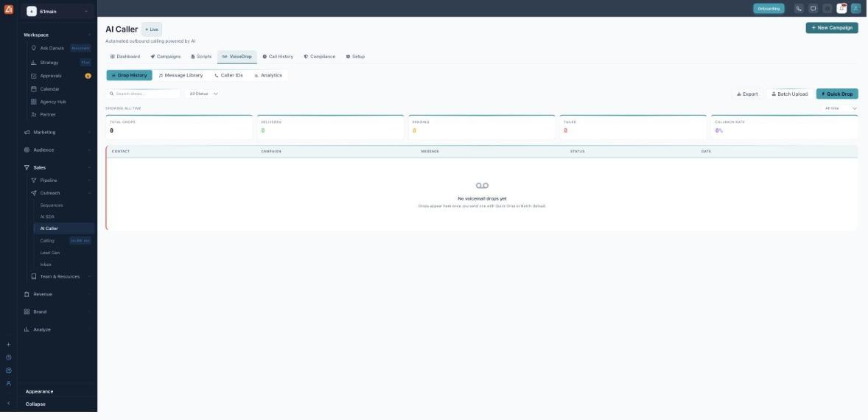Click the Search drops input field
Screen dimensions: 868x420
pyautogui.click(x=144, y=94)
